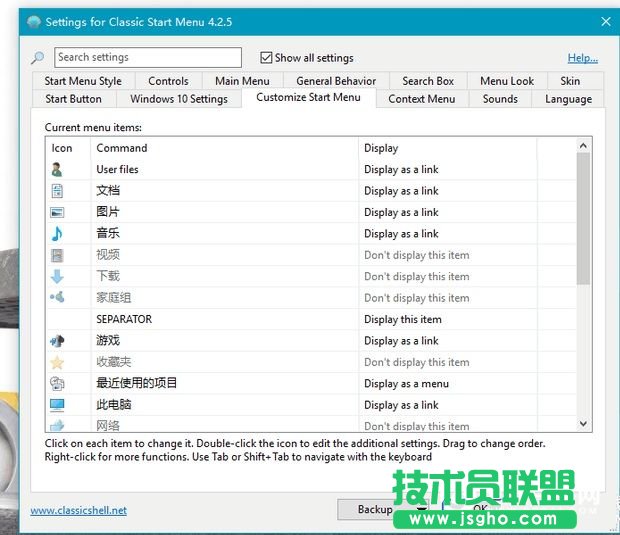Click the Display column header

pyautogui.click(x=448, y=148)
